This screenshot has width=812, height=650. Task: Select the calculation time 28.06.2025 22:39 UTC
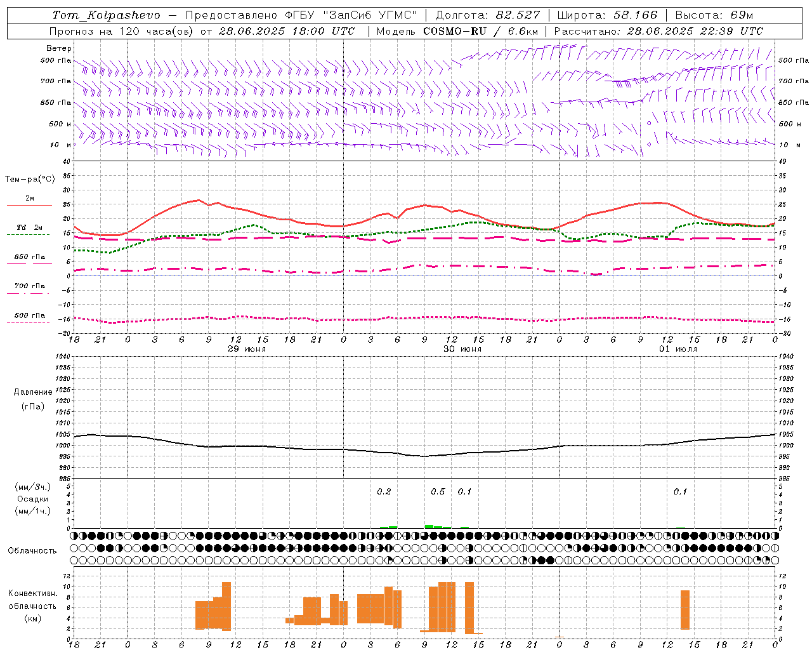(x=695, y=31)
